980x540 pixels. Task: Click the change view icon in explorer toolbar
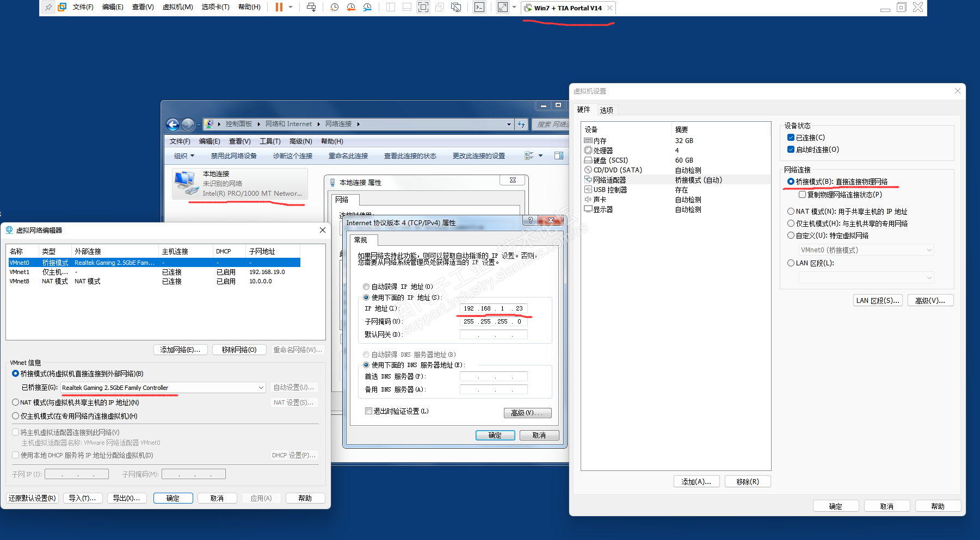click(529, 156)
